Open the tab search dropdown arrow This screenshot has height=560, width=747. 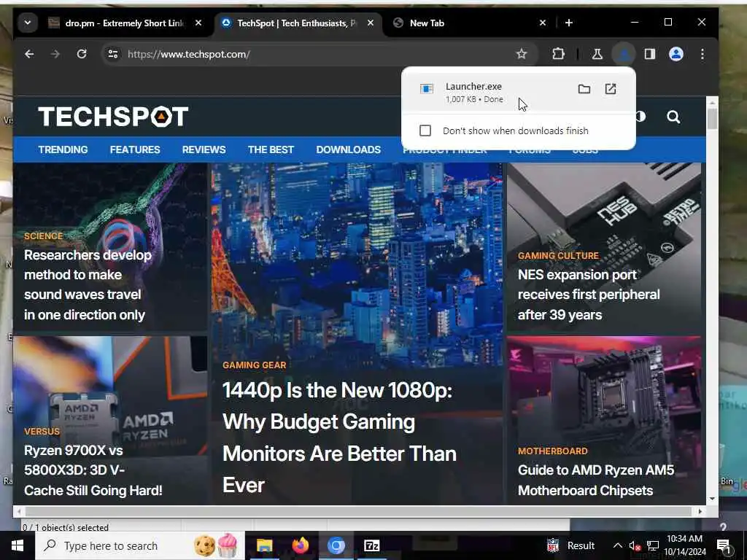(x=28, y=23)
